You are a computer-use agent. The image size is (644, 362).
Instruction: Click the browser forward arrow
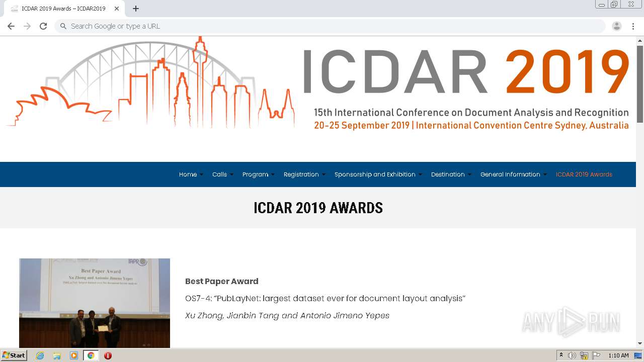[x=27, y=26]
